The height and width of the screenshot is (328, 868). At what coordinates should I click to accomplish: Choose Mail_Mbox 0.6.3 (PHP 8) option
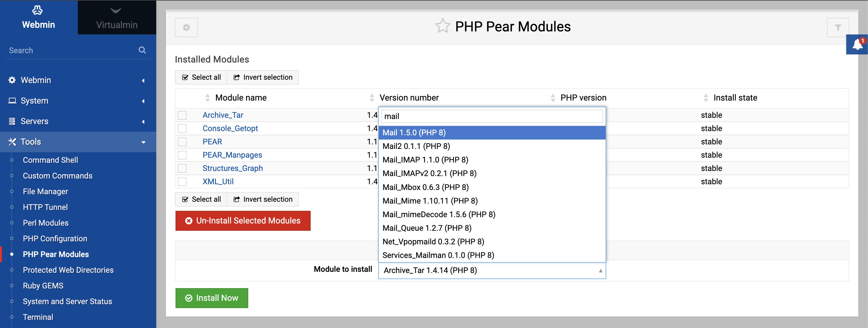[x=492, y=187]
